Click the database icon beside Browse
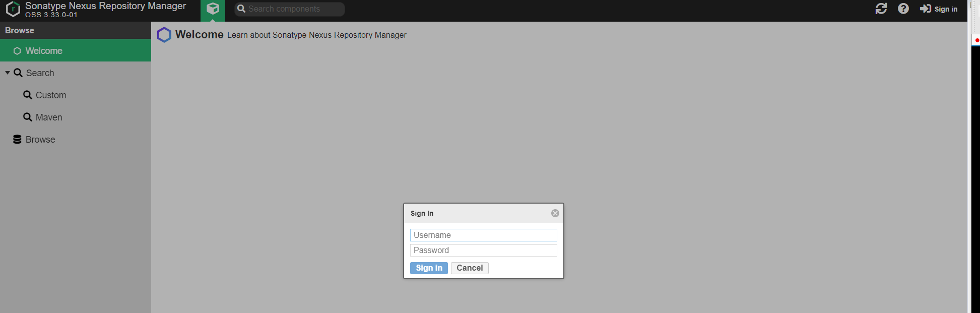The width and height of the screenshot is (980, 313). (17, 140)
